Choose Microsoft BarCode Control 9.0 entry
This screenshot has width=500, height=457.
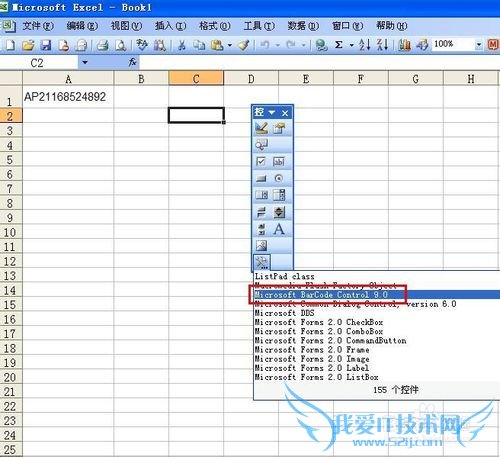(x=377, y=295)
